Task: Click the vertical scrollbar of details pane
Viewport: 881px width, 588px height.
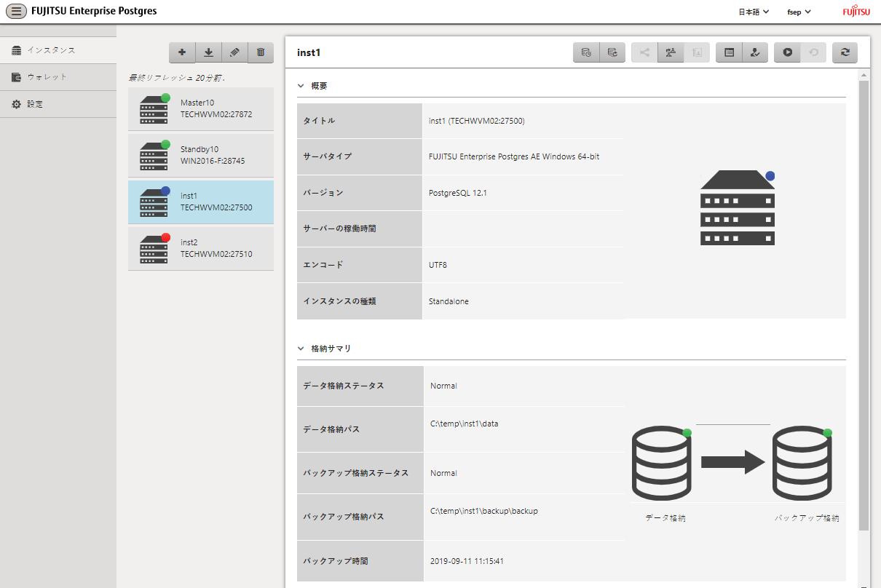Action: (x=864, y=306)
